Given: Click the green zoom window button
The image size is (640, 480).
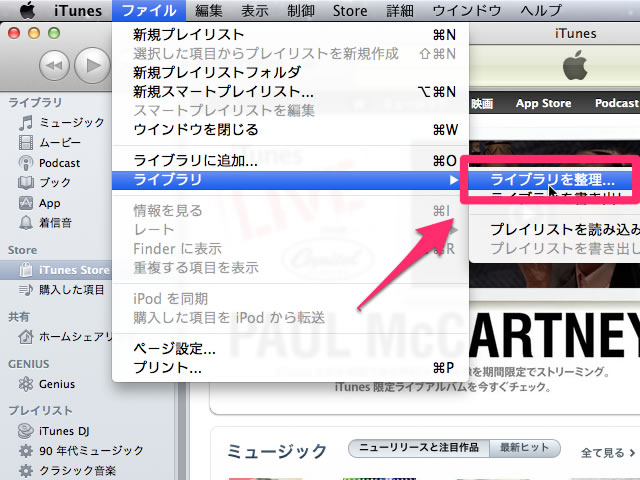Looking at the screenshot, I should tap(54, 33).
